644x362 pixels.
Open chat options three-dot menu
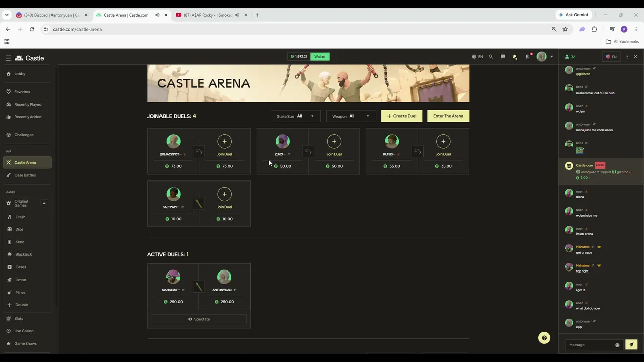627,57
